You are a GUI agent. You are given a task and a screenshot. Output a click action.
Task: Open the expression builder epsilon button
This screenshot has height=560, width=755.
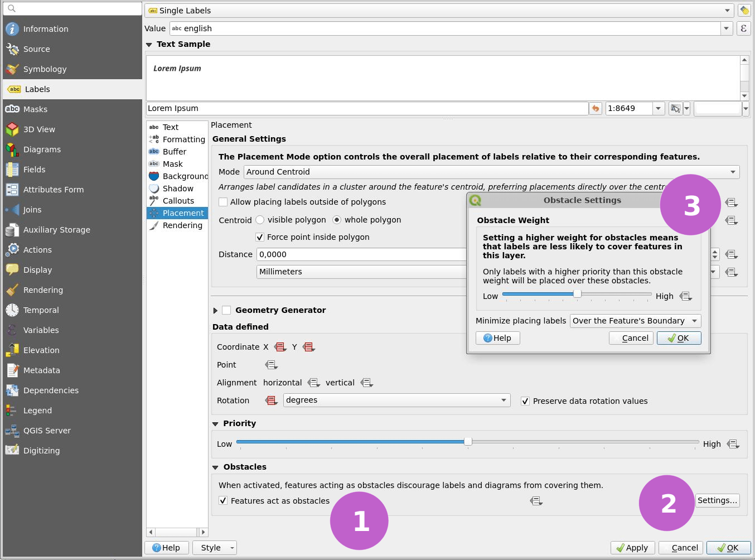pos(743,28)
